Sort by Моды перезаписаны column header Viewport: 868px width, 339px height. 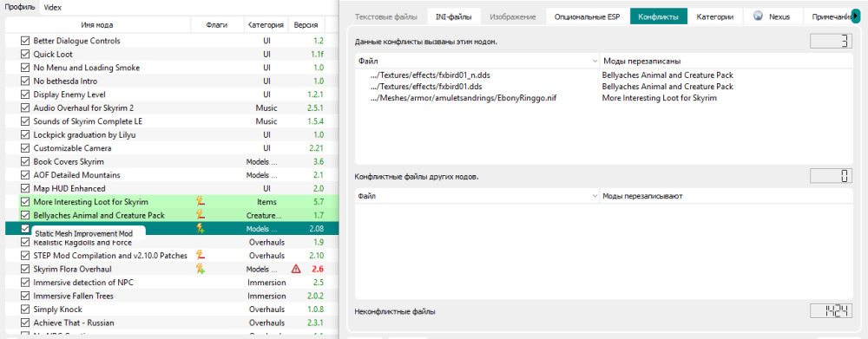tap(727, 61)
